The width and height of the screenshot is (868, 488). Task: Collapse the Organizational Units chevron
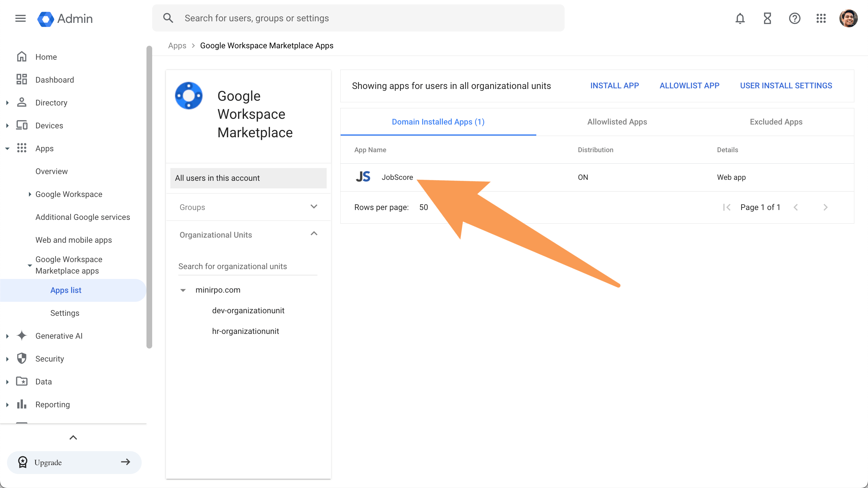tap(314, 234)
